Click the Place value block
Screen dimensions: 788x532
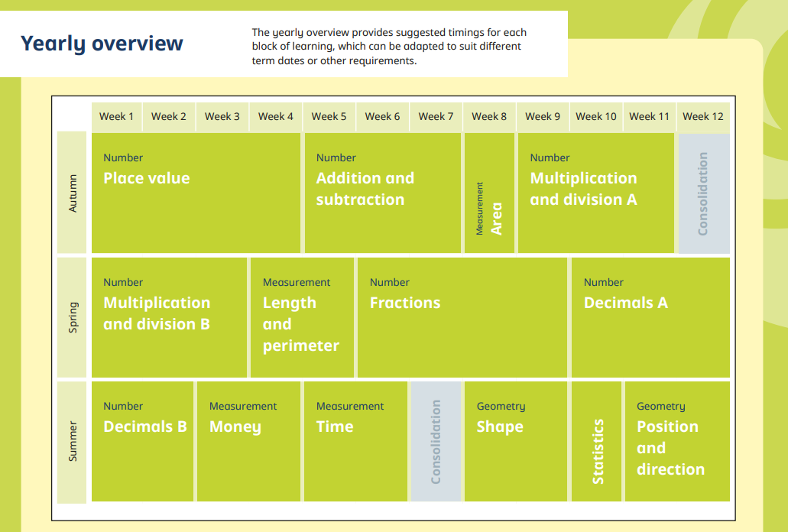click(196, 193)
